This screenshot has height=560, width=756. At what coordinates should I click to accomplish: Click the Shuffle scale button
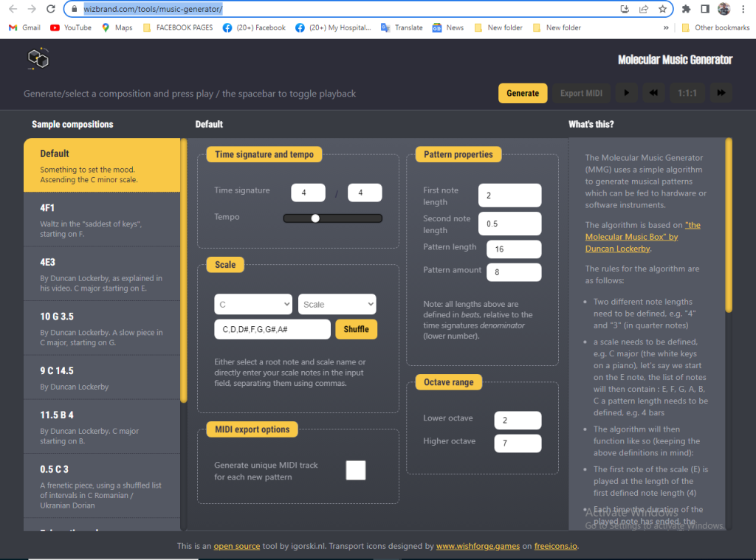[357, 329]
